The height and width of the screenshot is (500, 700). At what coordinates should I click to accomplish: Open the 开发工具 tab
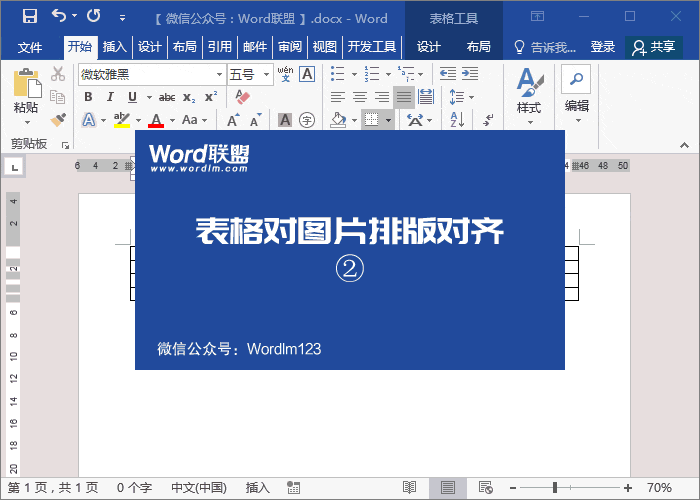[x=372, y=46]
